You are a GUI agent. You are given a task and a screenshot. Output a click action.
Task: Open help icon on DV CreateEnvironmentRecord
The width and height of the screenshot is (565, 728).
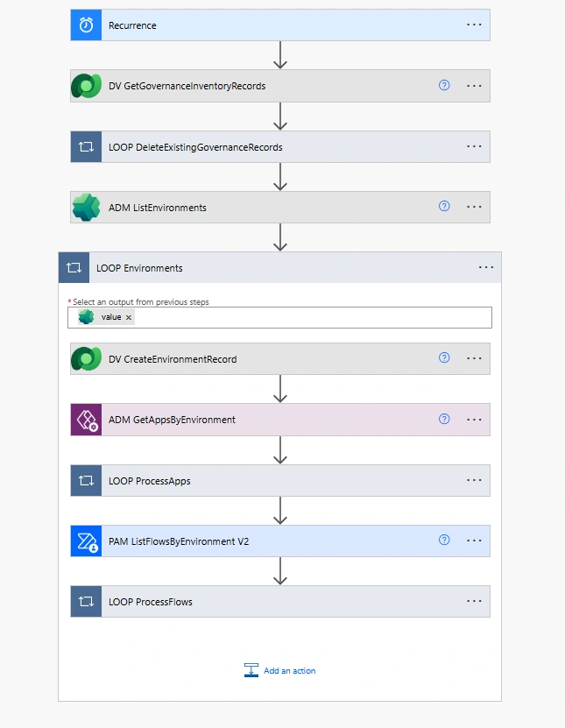point(444,357)
